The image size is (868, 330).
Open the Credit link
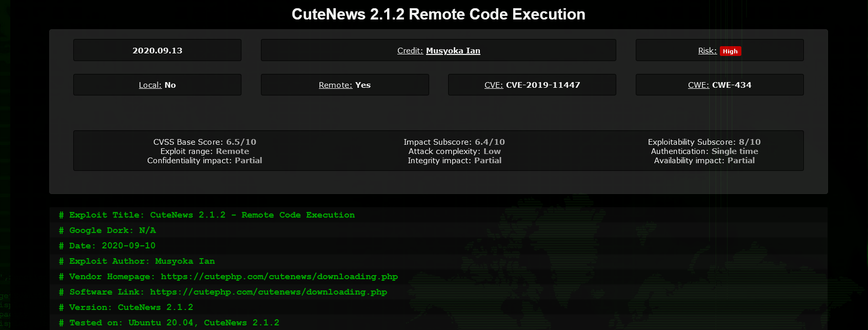click(x=410, y=51)
